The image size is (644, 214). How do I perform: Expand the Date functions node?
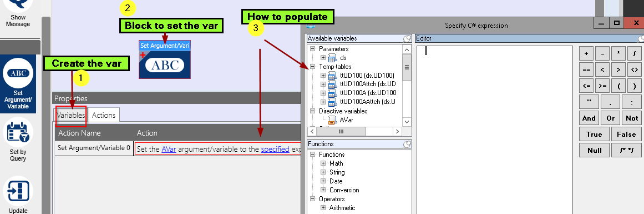point(323,181)
